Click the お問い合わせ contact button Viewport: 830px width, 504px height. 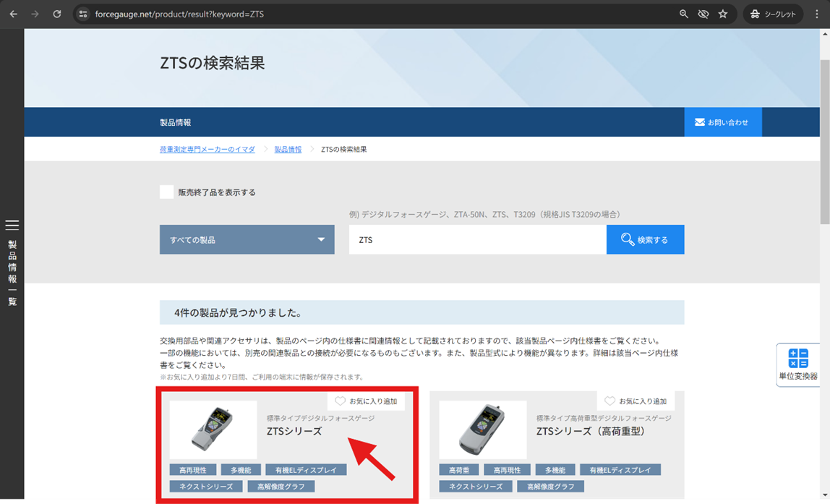pos(722,122)
